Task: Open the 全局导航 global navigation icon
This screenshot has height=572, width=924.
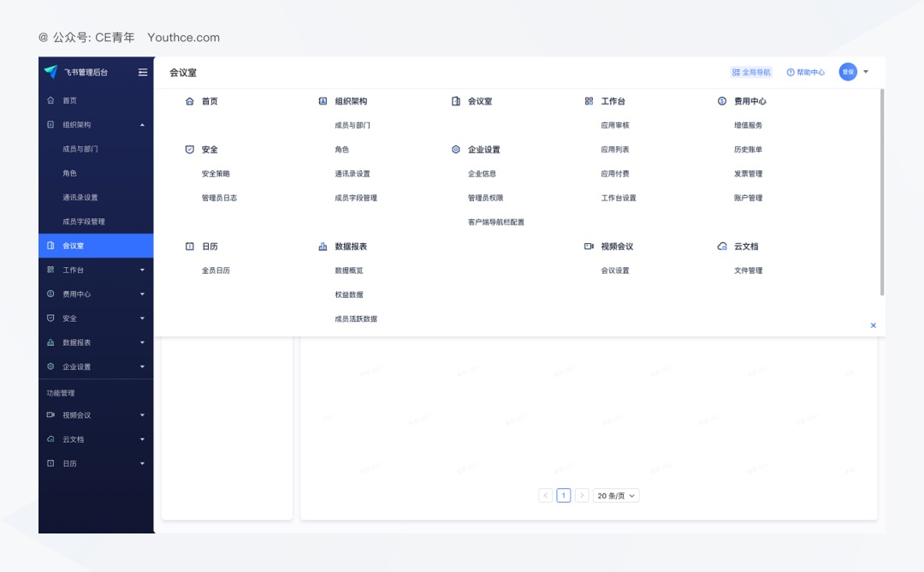Action: pos(736,72)
